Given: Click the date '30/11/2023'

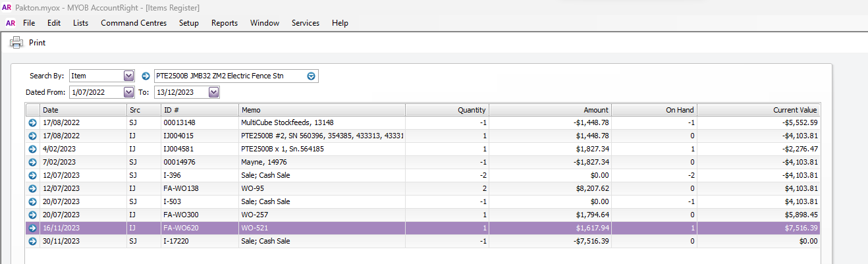Looking at the screenshot, I should [x=61, y=241].
